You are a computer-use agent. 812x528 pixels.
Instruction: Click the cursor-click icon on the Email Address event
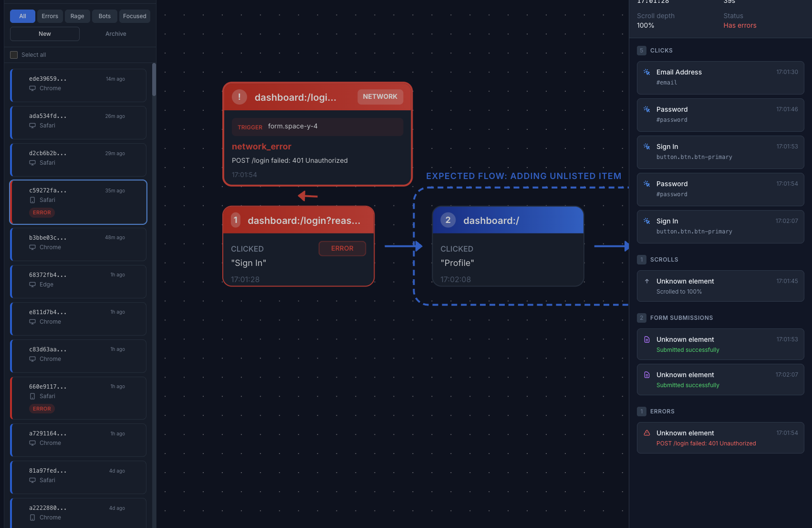647,71
